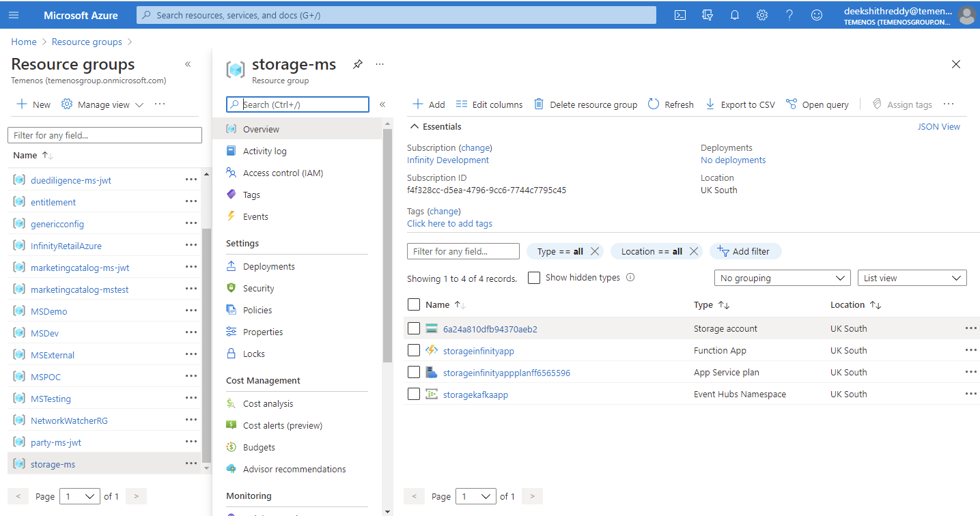Click the Notifications bell icon
This screenshot has width=980, height=516.
coord(735,15)
